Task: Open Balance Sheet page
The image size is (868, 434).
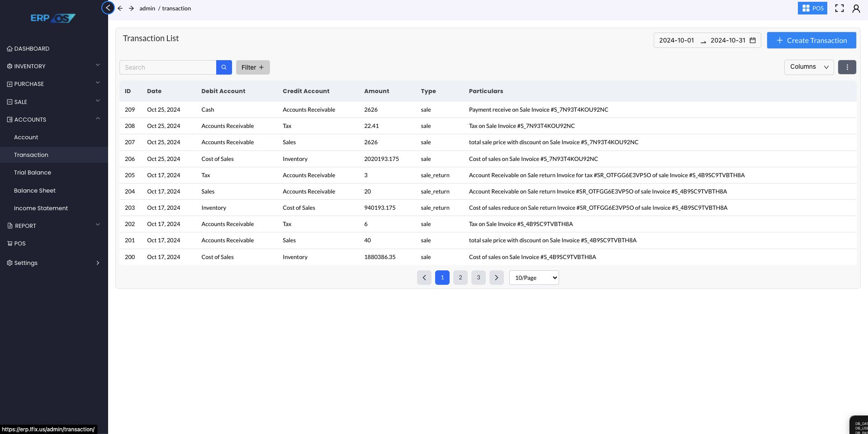Action: coord(35,190)
